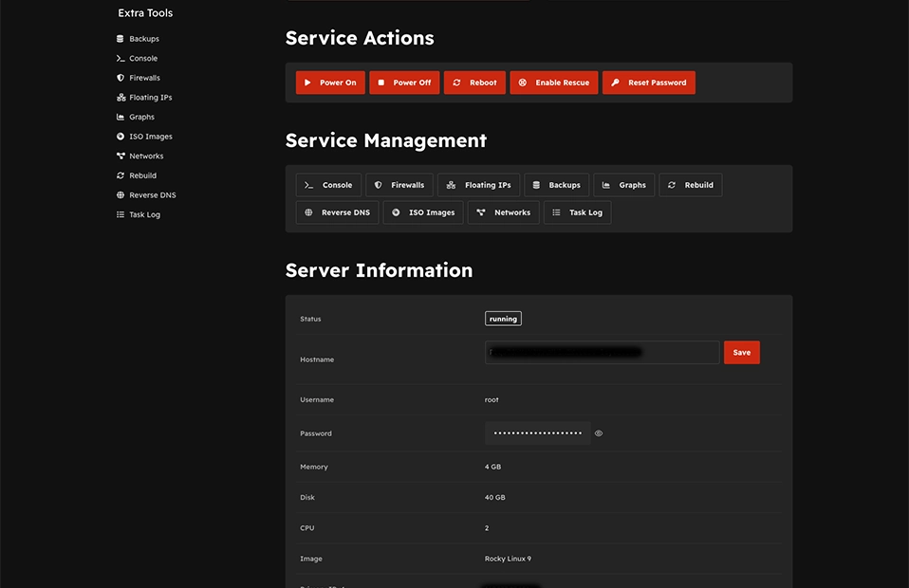
Task: Open Rebuild in Service Management
Action: [691, 185]
